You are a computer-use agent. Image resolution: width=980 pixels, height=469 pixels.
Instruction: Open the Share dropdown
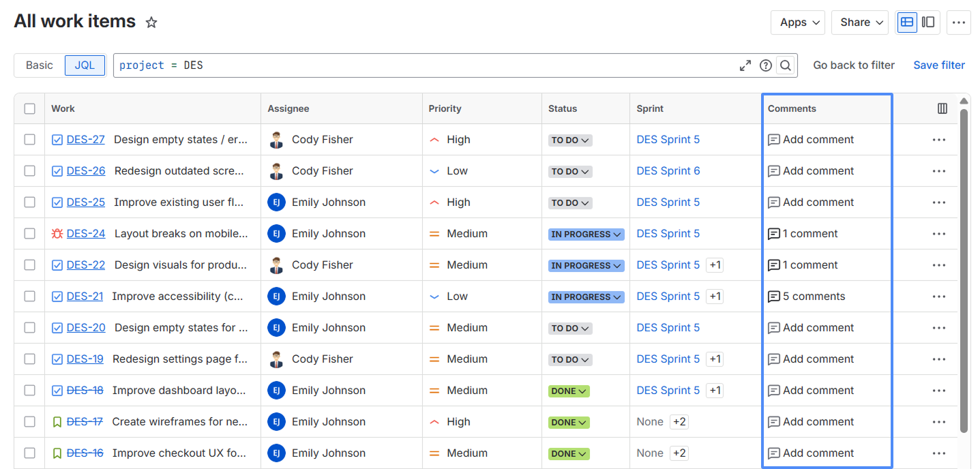pyautogui.click(x=860, y=22)
